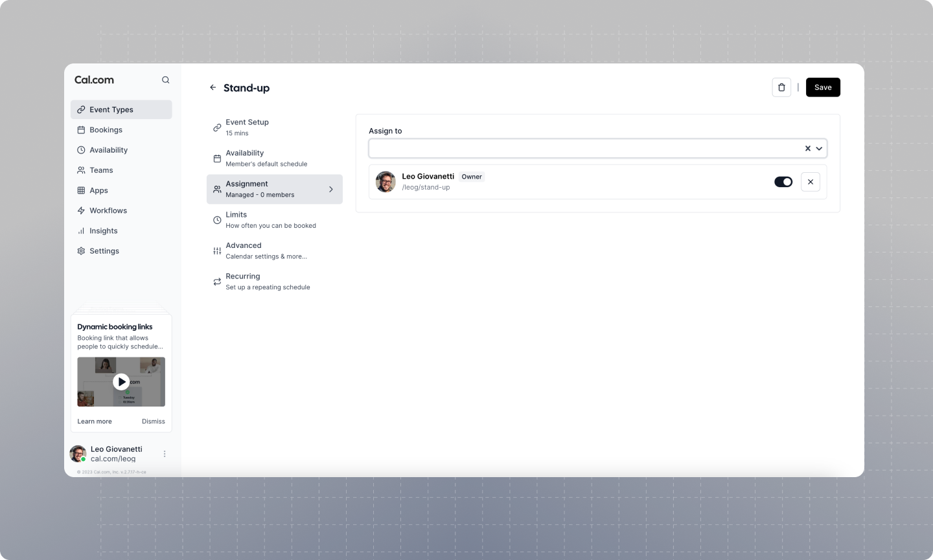Clear Assign to field with X icon
The width and height of the screenshot is (933, 560).
point(808,148)
